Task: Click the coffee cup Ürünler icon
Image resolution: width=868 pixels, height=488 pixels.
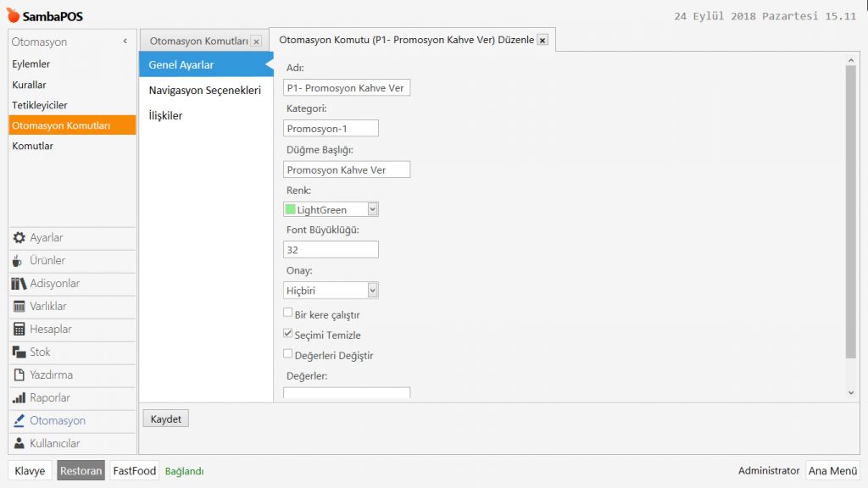Action: 20,261
